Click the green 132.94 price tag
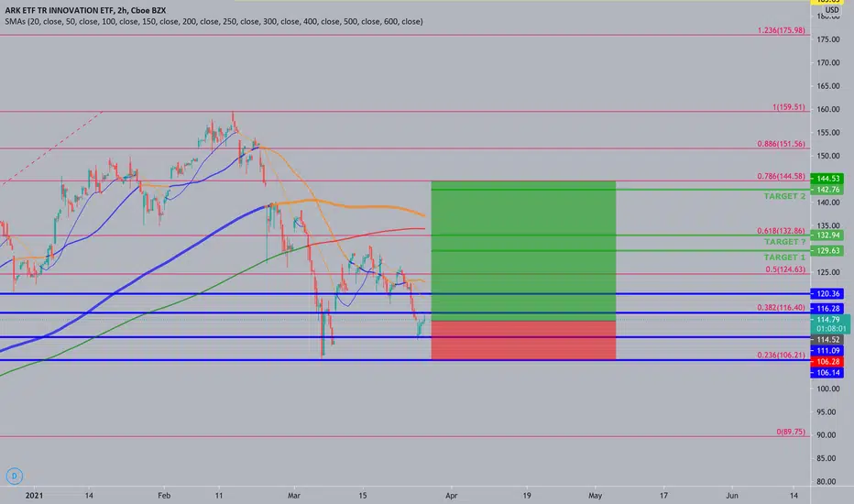The height and width of the screenshot is (504, 854). click(x=827, y=236)
